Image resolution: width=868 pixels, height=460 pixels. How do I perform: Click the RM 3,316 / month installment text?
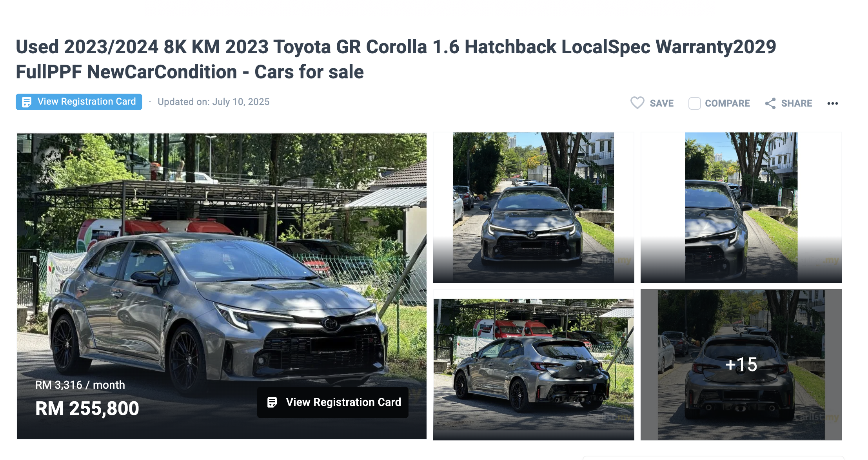[80, 385]
